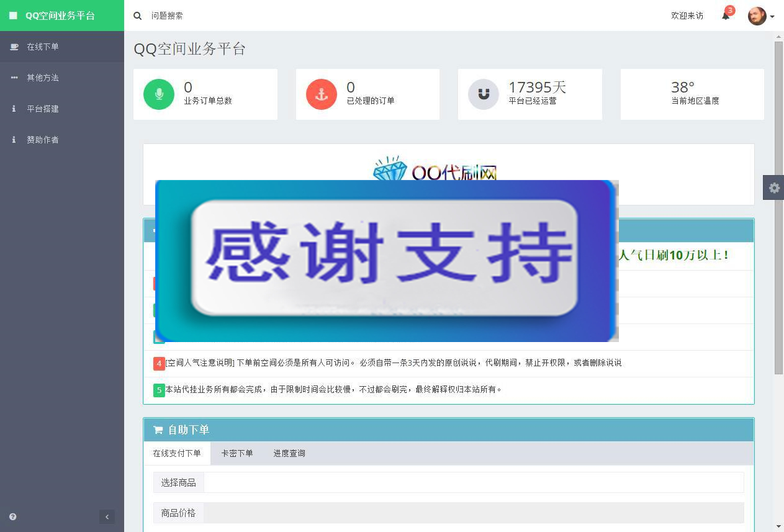Click the 17395天 value
Viewport: 784px width, 532px height.
coord(538,88)
